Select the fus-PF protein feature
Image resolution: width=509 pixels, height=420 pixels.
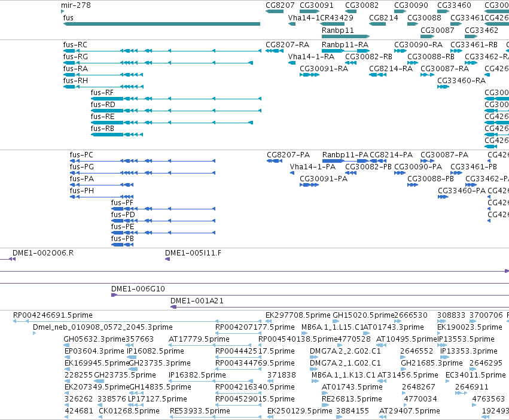163,209
